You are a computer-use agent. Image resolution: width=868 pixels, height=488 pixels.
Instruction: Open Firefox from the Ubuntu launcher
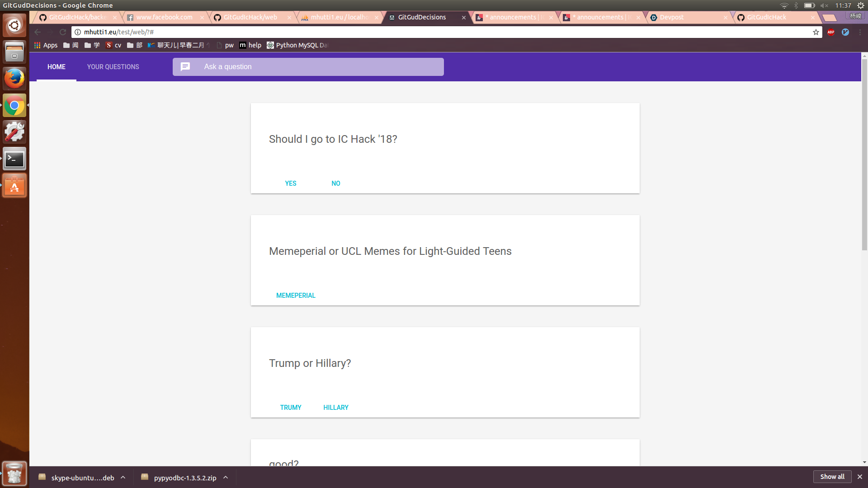click(14, 79)
